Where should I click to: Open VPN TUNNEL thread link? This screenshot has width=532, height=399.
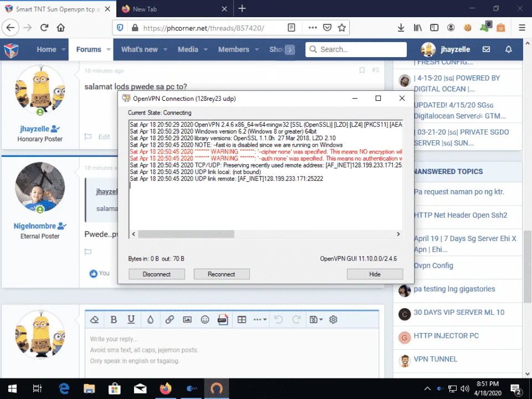coord(436,359)
